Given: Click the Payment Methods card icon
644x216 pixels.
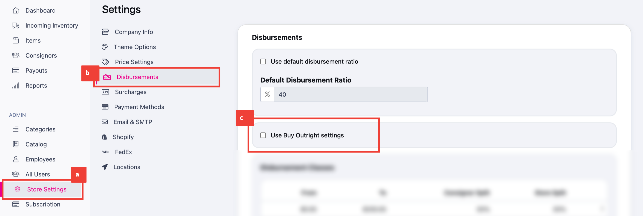Looking at the screenshot, I should 105,107.
